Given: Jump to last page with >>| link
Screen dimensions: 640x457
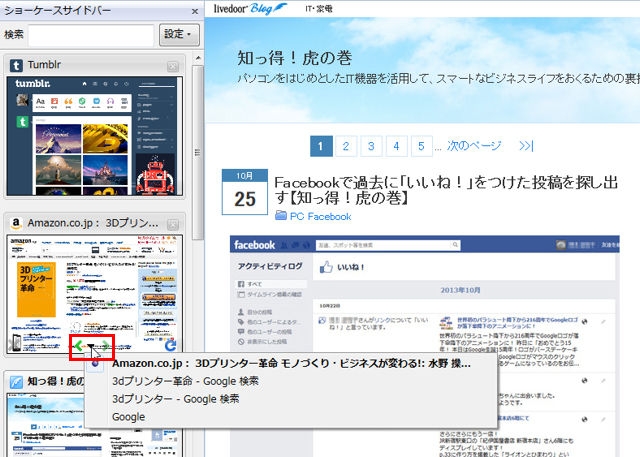Looking at the screenshot, I should [x=527, y=146].
